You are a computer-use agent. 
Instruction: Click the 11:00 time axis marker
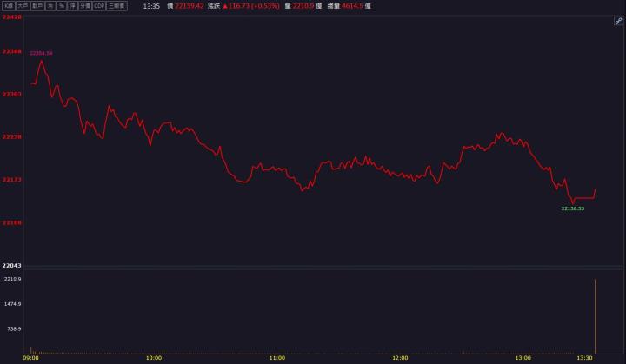point(277,358)
